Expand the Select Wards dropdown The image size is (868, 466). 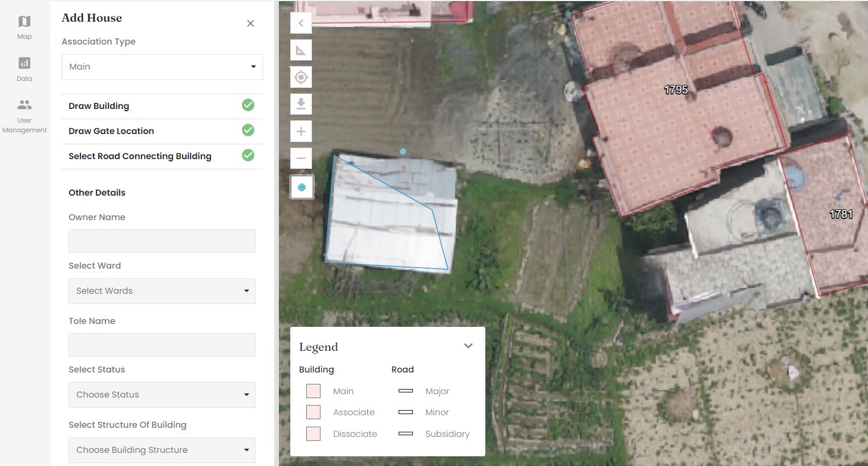(x=162, y=291)
